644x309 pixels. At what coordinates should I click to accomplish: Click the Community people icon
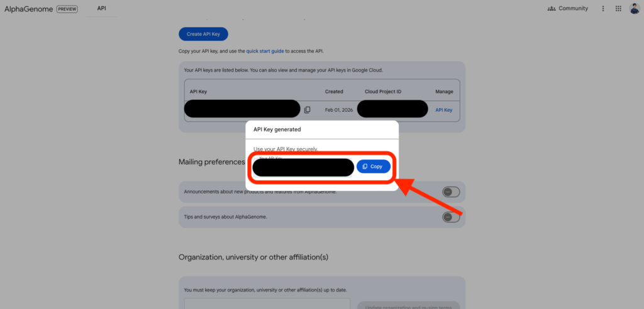click(x=552, y=9)
